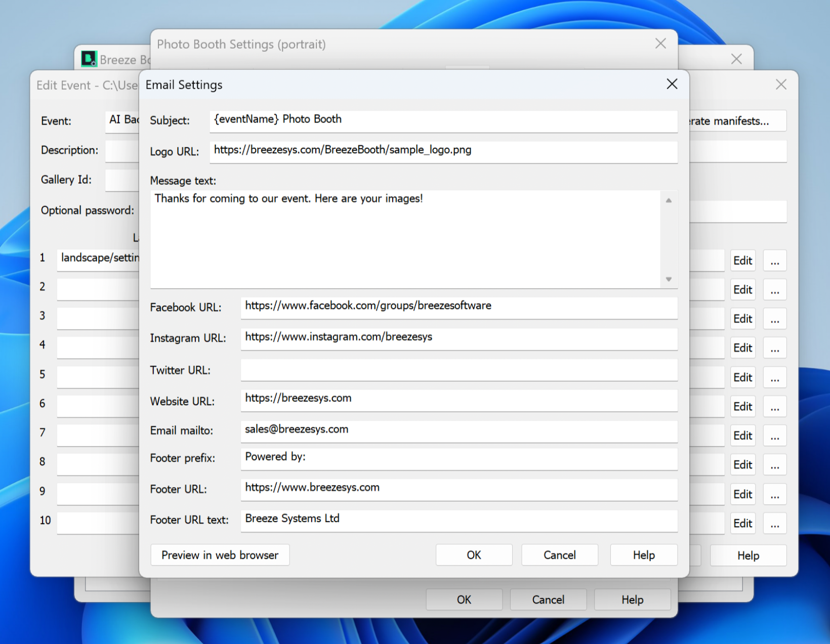The height and width of the screenshot is (644, 830).
Task: Click the Breeze Booth app icon
Action: coord(89,59)
